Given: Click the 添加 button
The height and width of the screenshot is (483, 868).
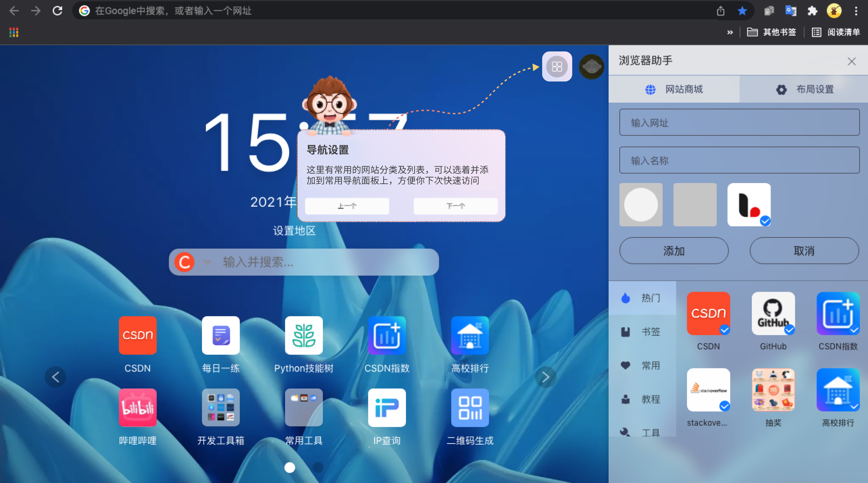Looking at the screenshot, I should coord(674,251).
